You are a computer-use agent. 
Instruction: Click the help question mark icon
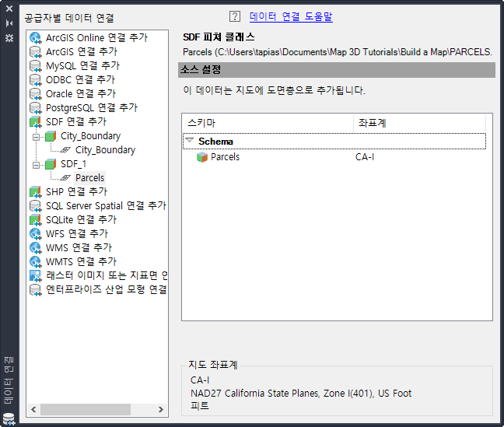pyautogui.click(x=235, y=16)
